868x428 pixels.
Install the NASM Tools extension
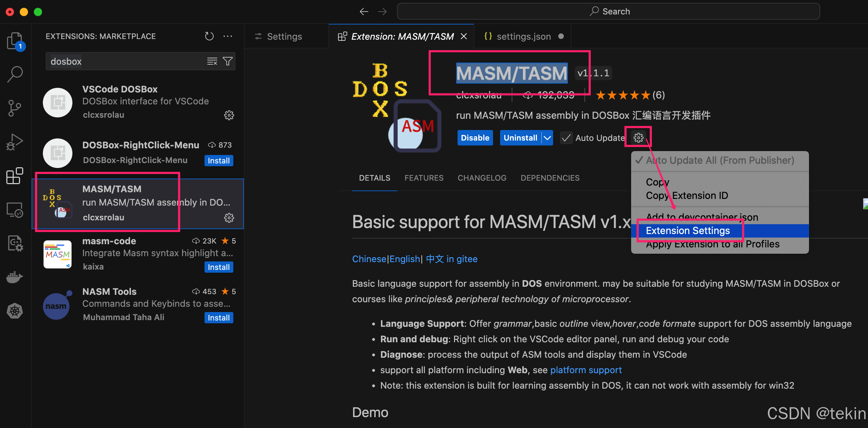219,318
